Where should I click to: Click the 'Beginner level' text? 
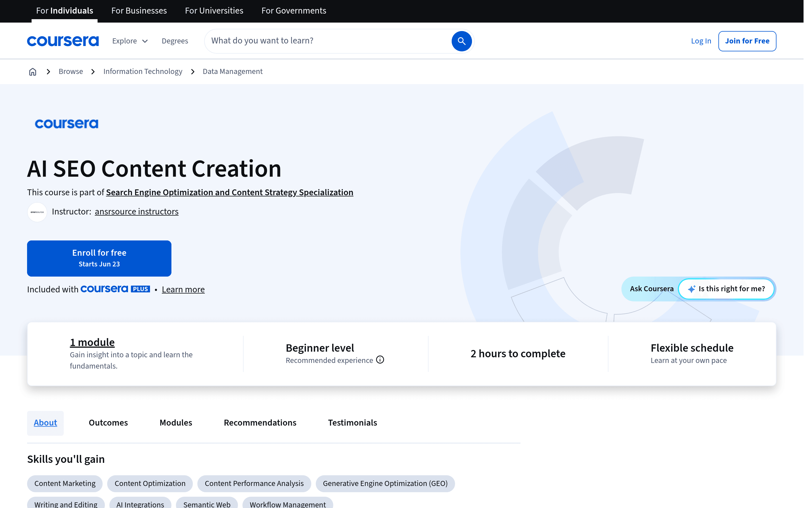tap(320, 348)
